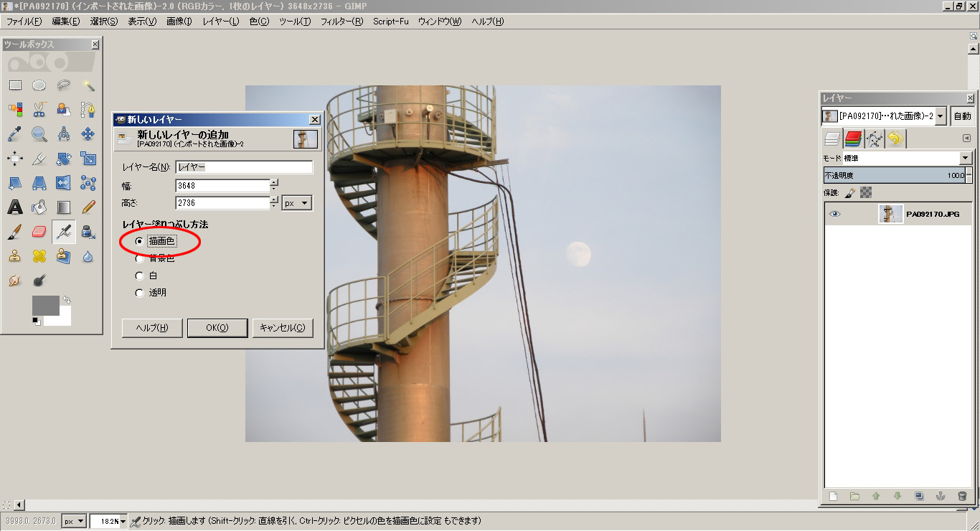
Task: Select the Rotate tool
Action: tap(64, 159)
